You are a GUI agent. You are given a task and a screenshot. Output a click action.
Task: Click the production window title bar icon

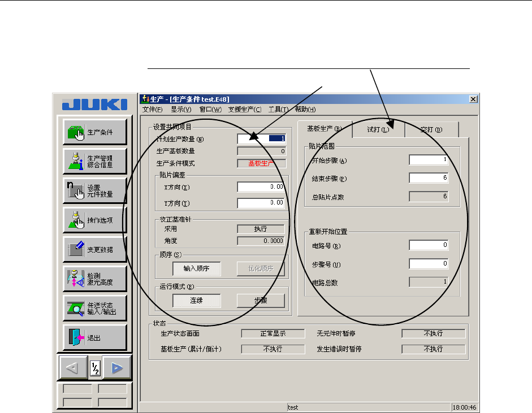point(145,99)
